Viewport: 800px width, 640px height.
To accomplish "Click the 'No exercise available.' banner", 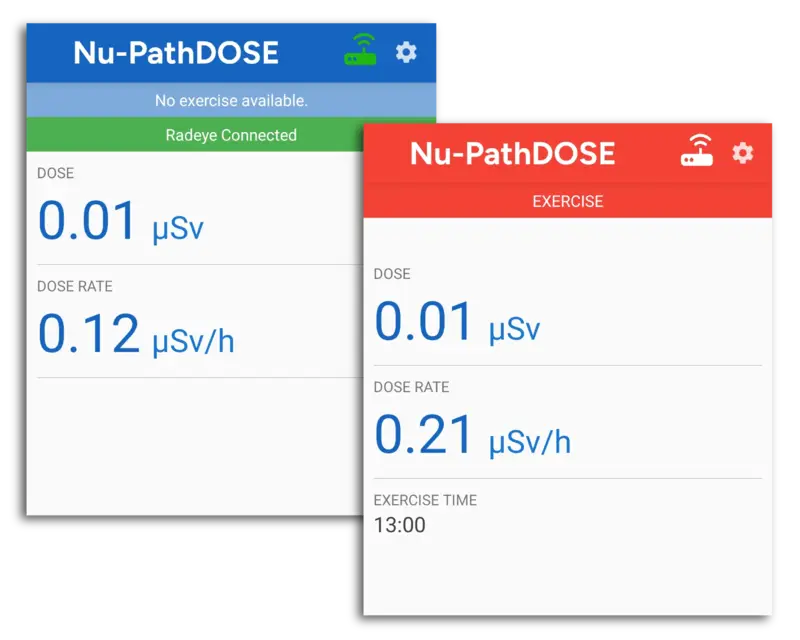I will pyautogui.click(x=231, y=100).
